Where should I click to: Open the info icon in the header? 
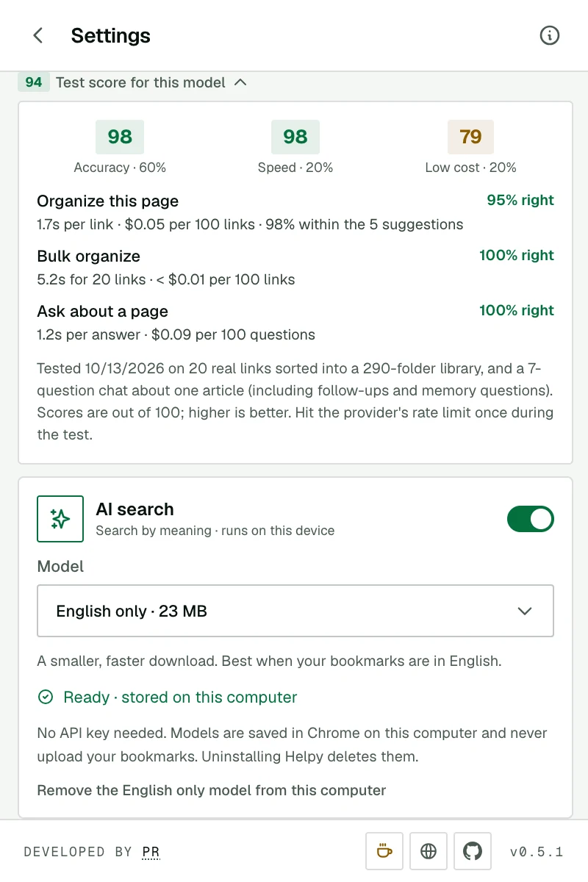(550, 35)
